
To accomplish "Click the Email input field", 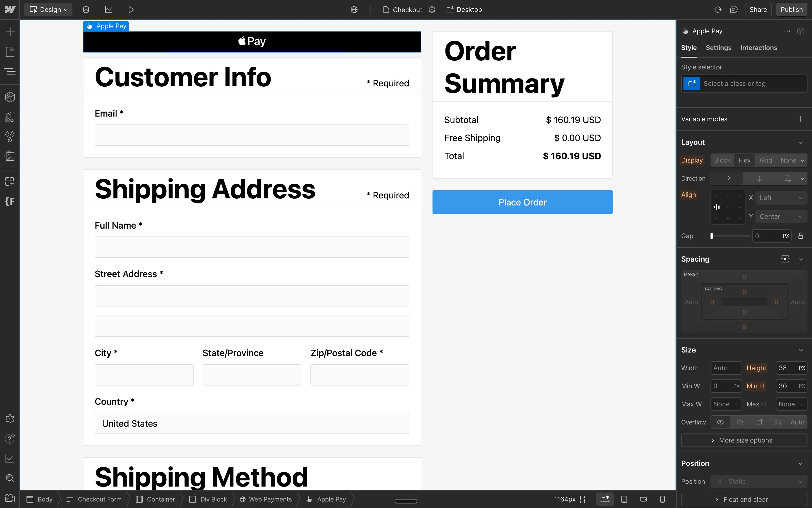I will (252, 135).
